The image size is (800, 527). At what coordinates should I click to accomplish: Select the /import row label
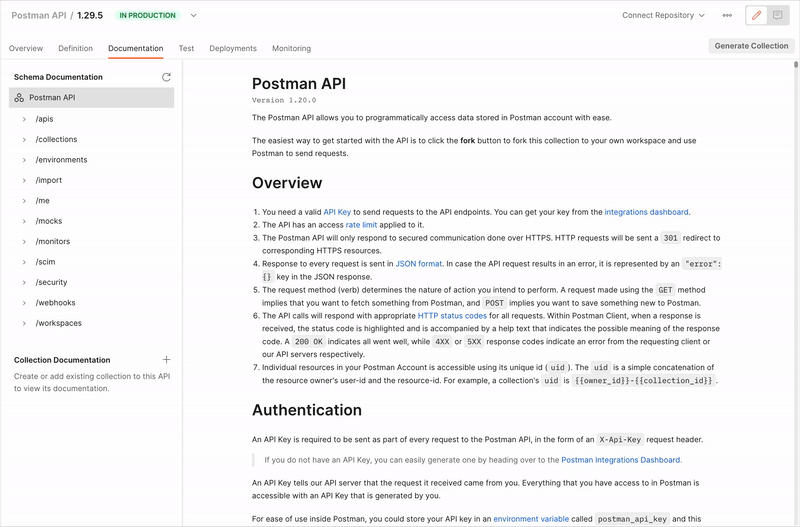[x=48, y=180]
